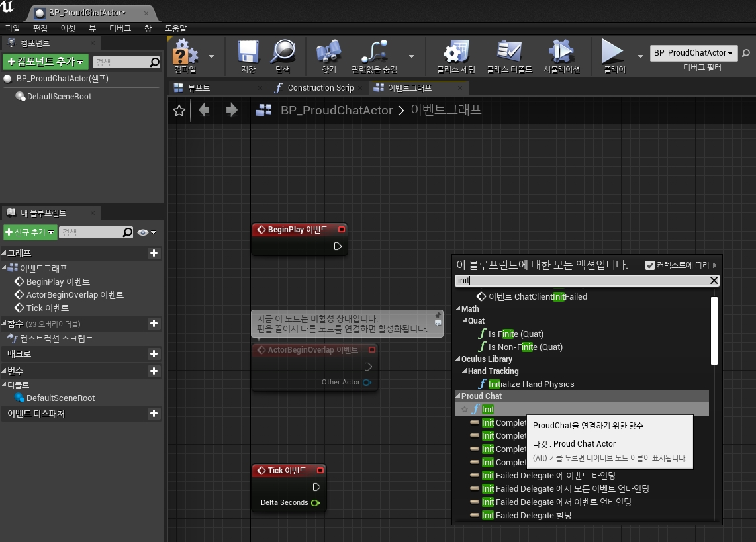
Task: Click the Compile (컴파일) toolbar icon
Action: click(x=185, y=52)
